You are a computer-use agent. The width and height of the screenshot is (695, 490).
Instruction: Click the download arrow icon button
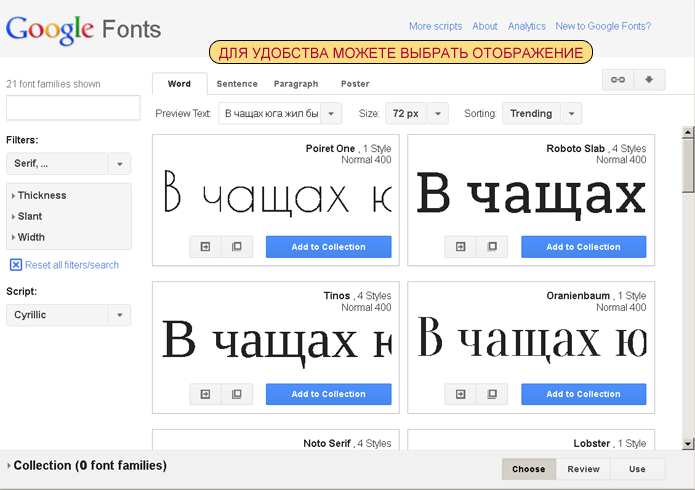[649, 80]
